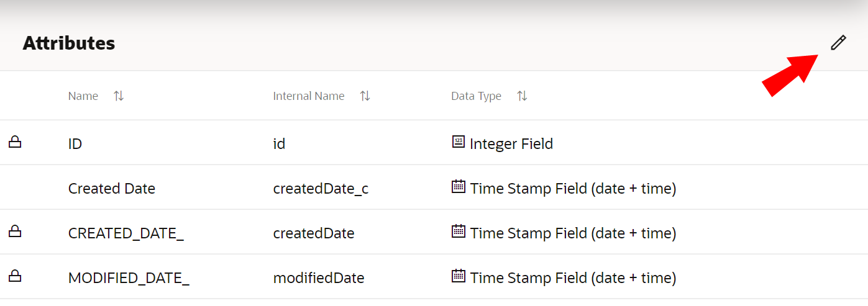This screenshot has height=306, width=868.
Task: Click the modifiedDate internal name cell
Action: [x=319, y=278]
